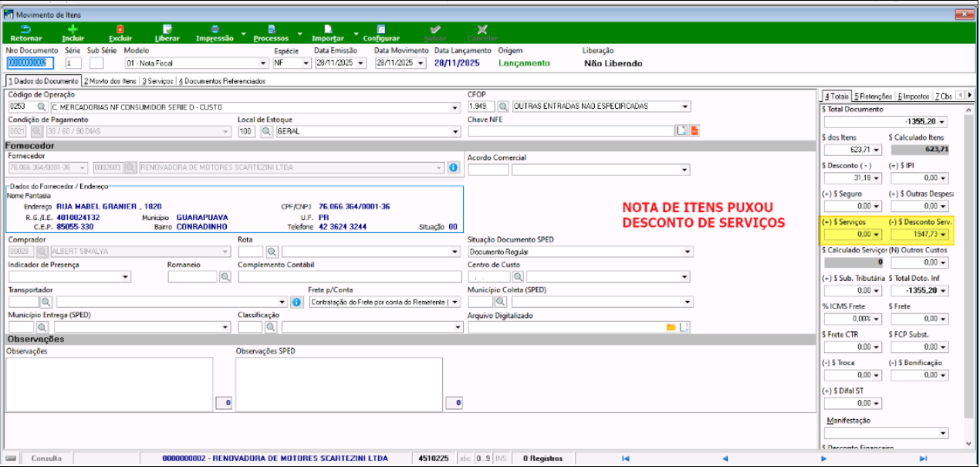Image resolution: width=980 pixels, height=467 pixels.
Task: Expand the Frete p/Conta combo box
Action: click(x=455, y=302)
